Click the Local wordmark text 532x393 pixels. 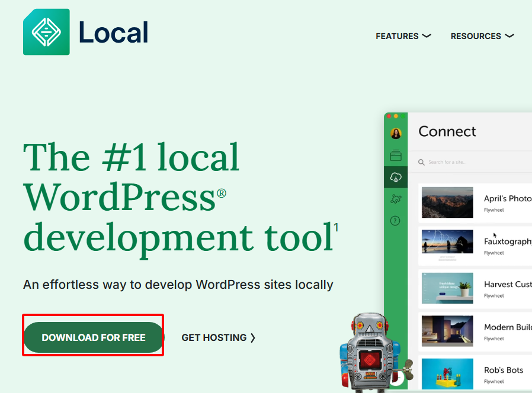[x=113, y=33]
